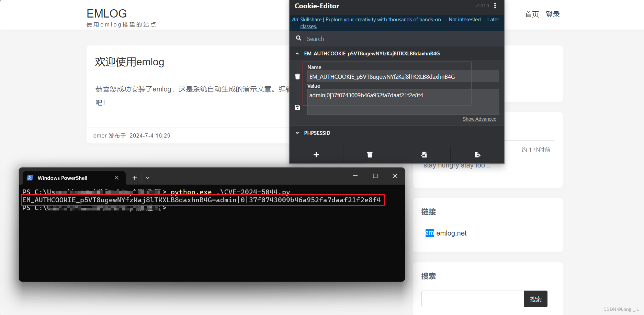The width and height of the screenshot is (644, 315).
Task: Click the emlog.net link
Action: pyautogui.click(x=451, y=233)
